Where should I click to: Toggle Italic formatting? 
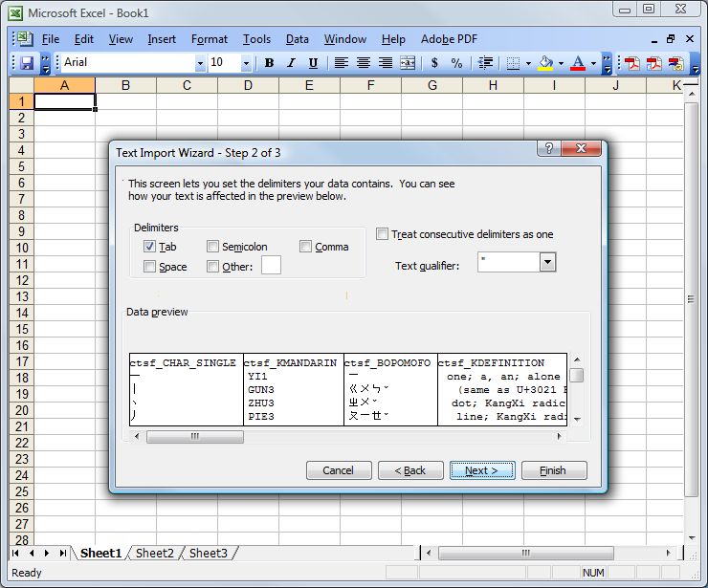[291, 63]
